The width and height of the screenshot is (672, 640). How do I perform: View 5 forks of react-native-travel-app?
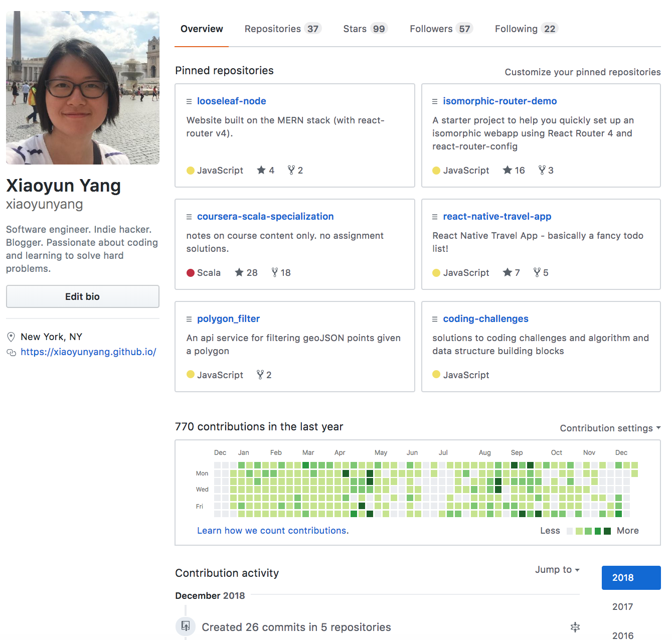click(541, 273)
